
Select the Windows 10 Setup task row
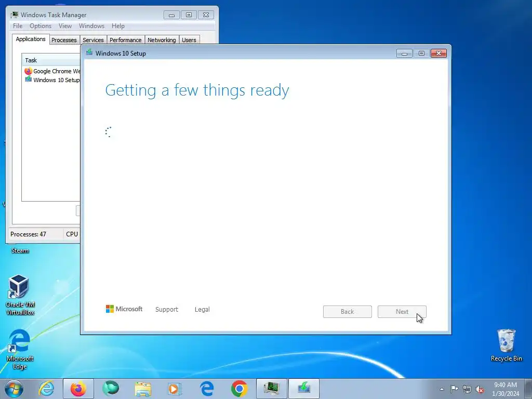tap(52, 79)
